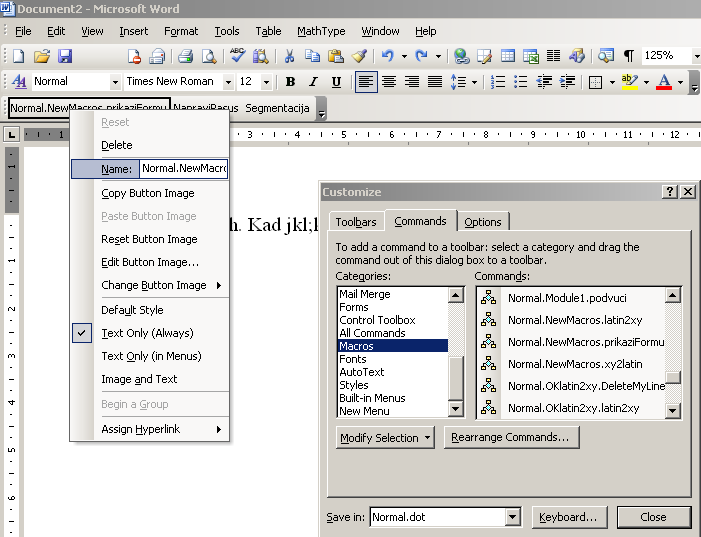This screenshot has width=701, height=537.
Task: Click Copy Button Image menu entry
Action: [x=149, y=193]
